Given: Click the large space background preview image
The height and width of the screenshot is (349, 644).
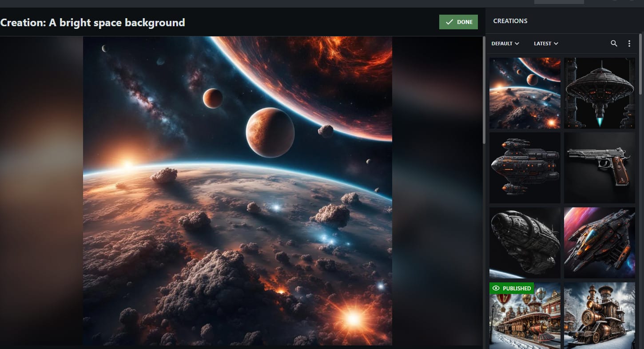Looking at the screenshot, I should tap(238, 191).
